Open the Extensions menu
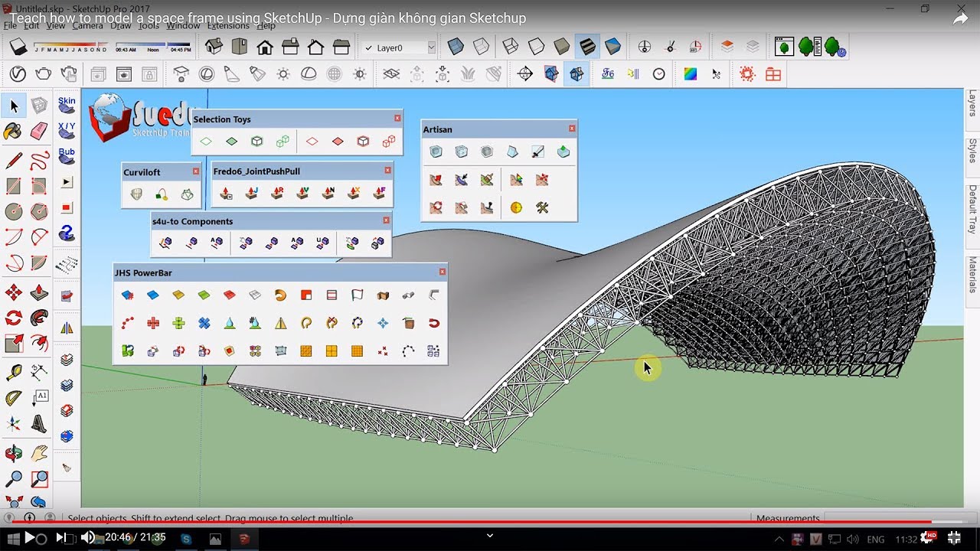This screenshot has width=980, height=551. (x=228, y=25)
